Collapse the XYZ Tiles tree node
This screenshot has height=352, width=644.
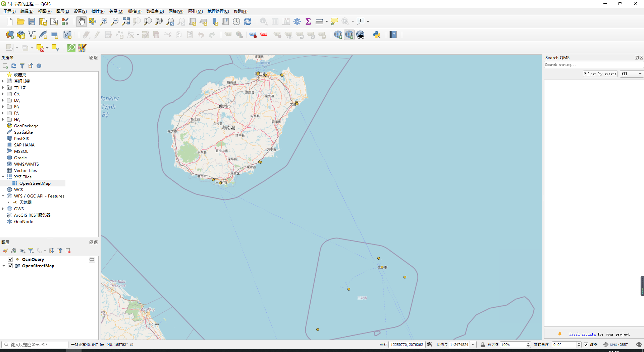pos(3,177)
